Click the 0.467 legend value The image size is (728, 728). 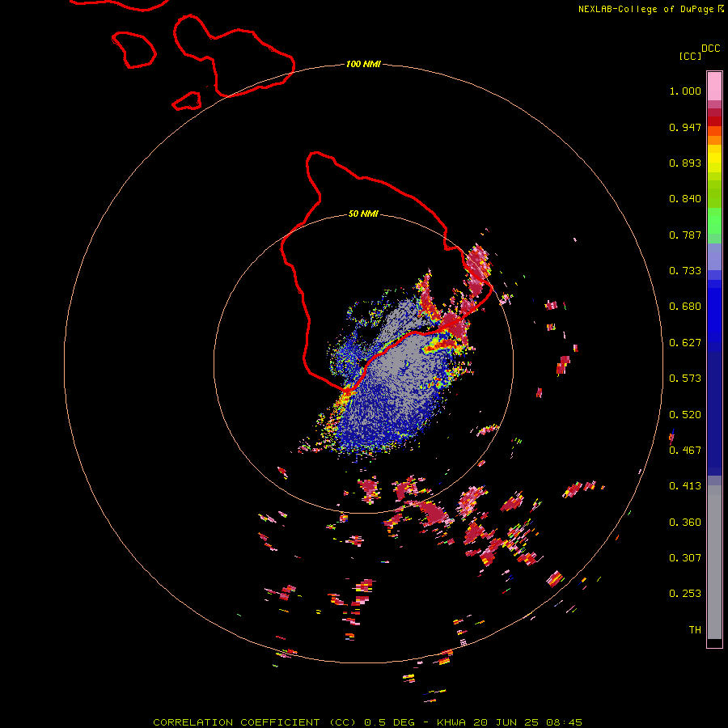685,451
